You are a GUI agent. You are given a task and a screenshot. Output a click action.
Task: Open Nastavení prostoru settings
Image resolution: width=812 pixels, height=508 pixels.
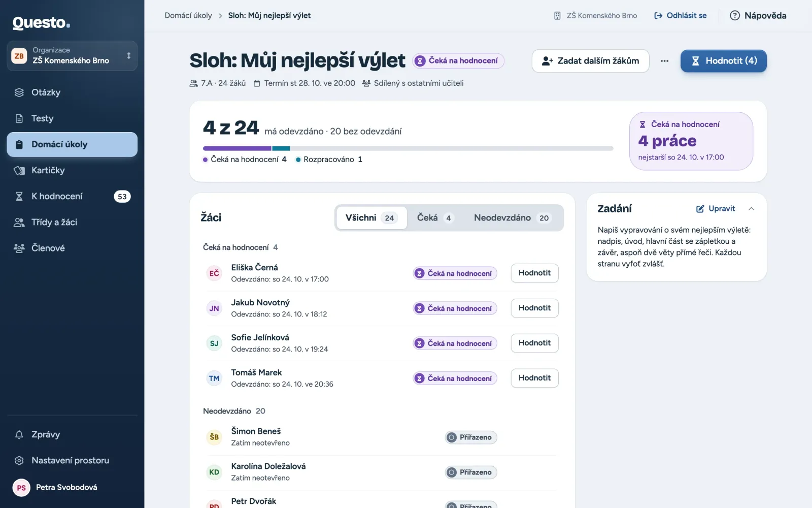point(72,460)
